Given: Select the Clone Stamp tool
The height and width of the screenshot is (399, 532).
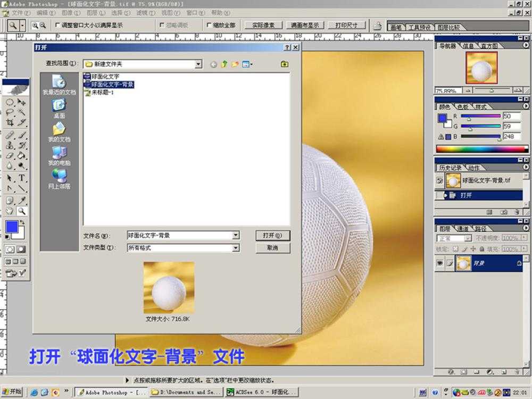Looking at the screenshot, I should (10, 145).
